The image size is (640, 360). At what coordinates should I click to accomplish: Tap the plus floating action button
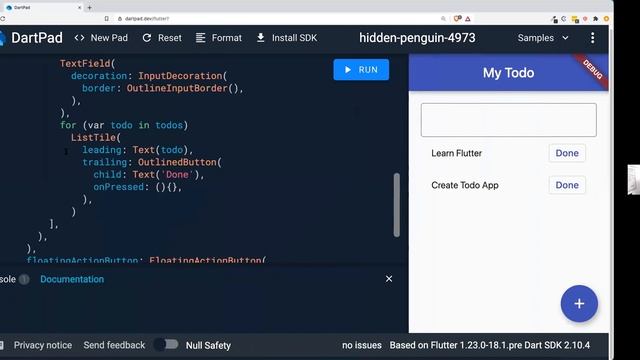tap(579, 304)
